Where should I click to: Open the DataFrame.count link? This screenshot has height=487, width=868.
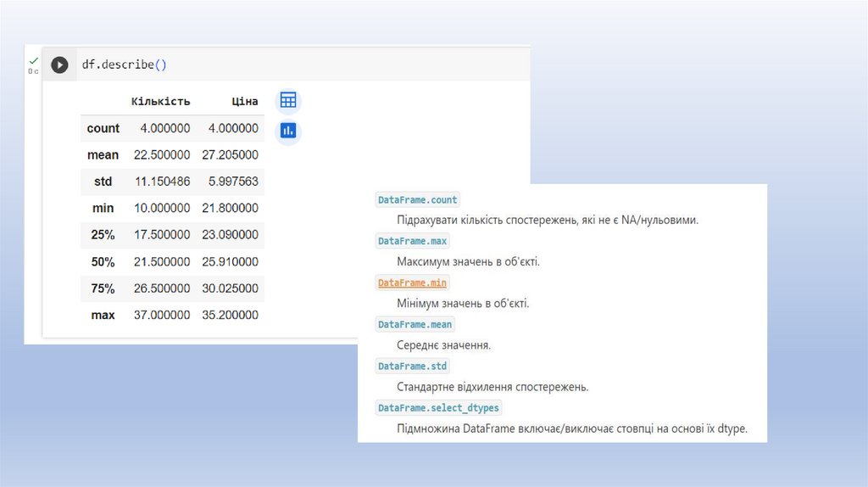[417, 200]
